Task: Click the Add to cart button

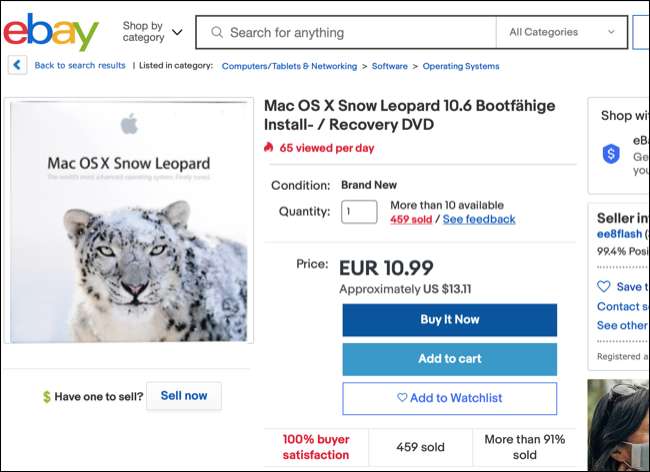Action: [x=449, y=359]
